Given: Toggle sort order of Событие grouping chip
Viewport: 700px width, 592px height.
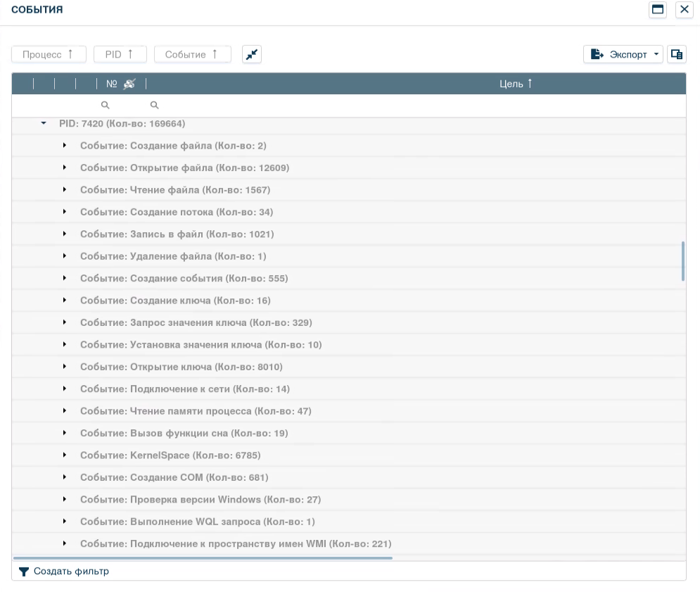Looking at the screenshot, I should click(192, 54).
